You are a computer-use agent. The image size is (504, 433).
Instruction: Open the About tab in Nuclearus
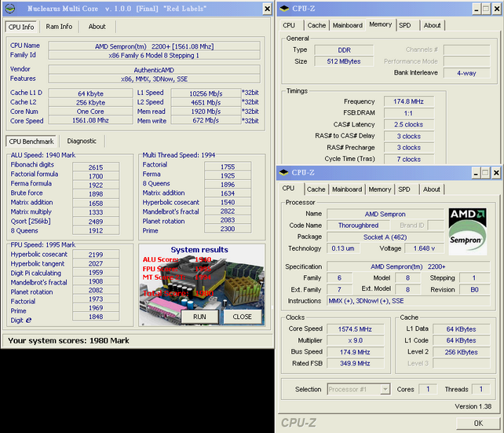[x=97, y=27]
